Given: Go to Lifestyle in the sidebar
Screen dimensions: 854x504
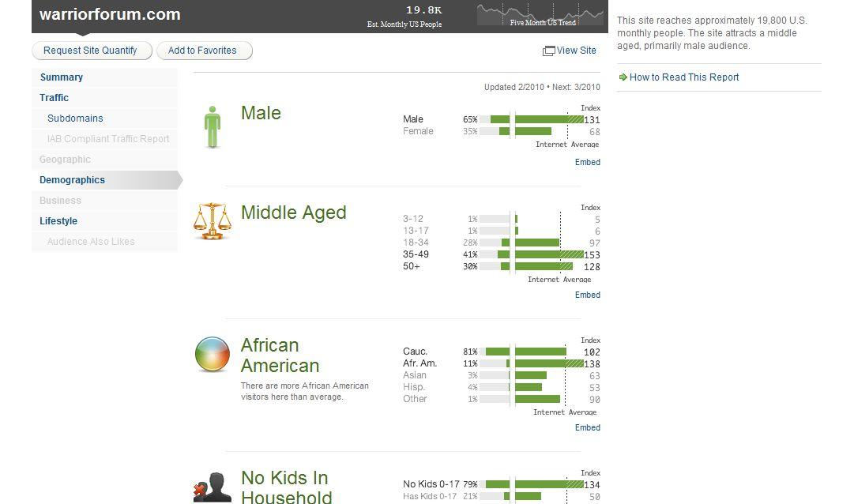Looking at the screenshot, I should [58, 221].
